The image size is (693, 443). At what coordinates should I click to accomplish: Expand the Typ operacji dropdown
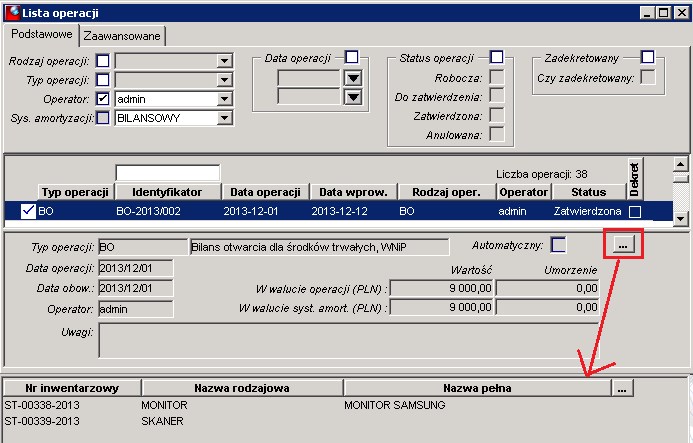[224, 80]
